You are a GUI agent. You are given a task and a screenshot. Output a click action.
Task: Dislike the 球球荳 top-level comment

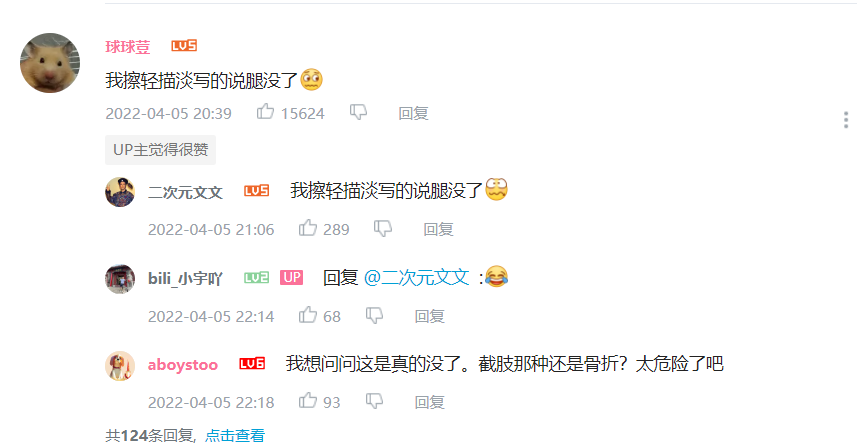point(358,112)
